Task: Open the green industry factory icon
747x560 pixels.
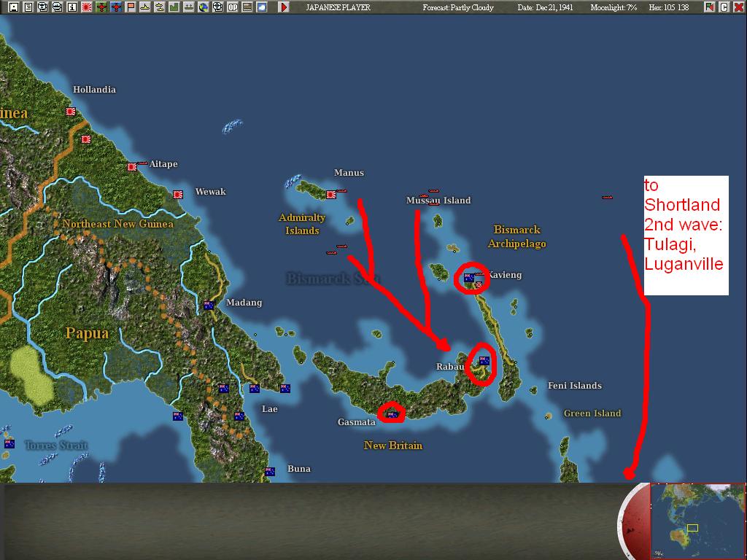Action: click(x=174, y=7)
